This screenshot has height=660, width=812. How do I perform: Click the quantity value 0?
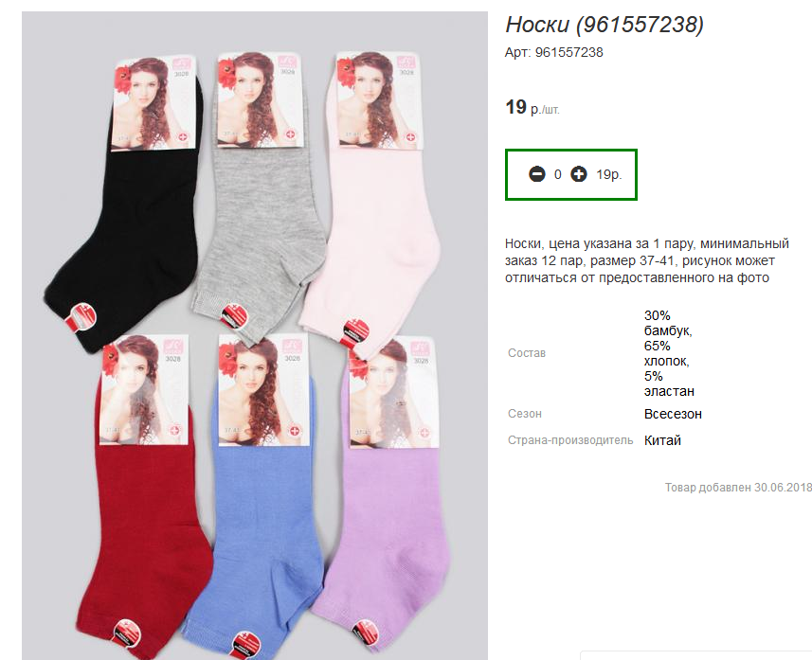click(x=558, y=174)
